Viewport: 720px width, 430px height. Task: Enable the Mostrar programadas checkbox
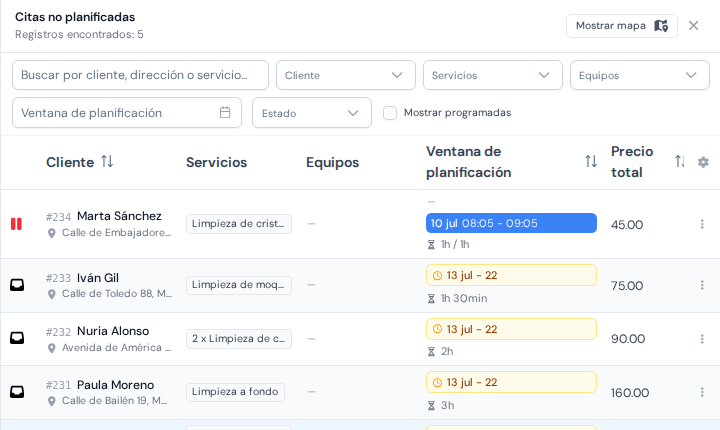click(390, 113)
